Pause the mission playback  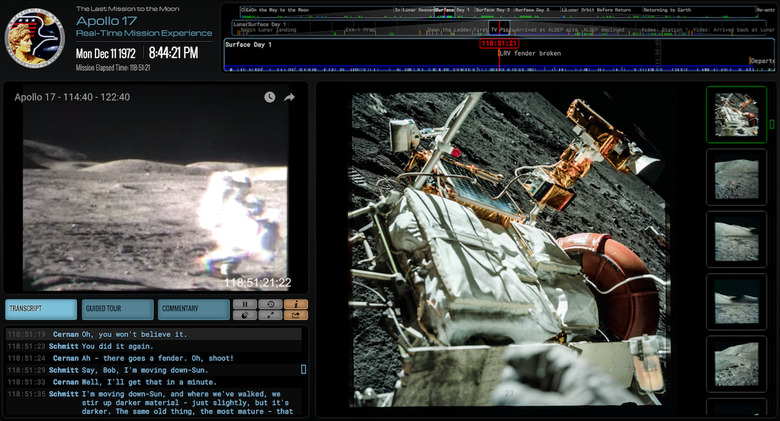pyautogui.click(x=245, y=304)
